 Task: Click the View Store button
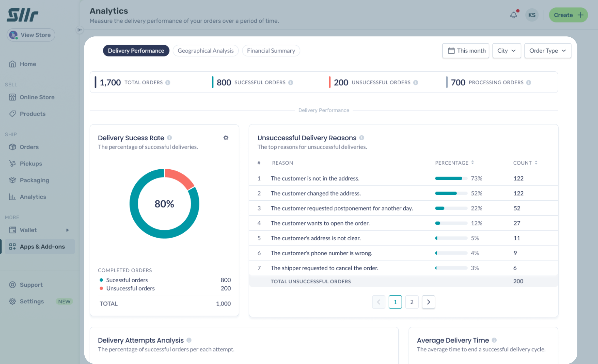click(31, 35)
